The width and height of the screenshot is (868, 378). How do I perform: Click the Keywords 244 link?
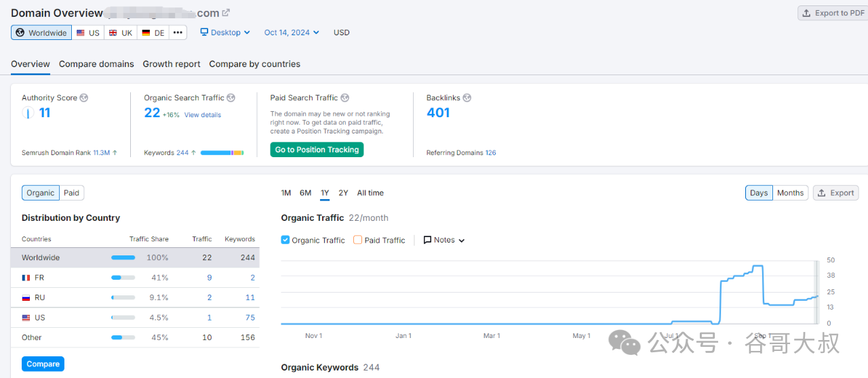[182, 152]
